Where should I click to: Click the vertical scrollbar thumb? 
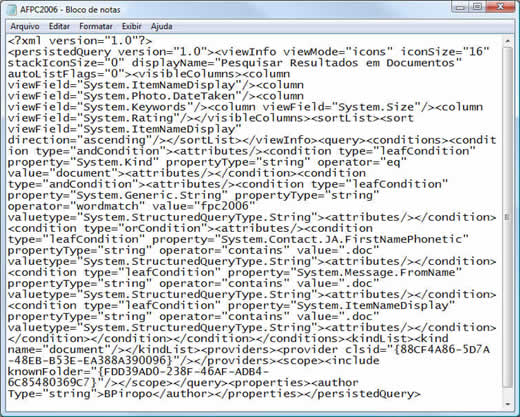507,217
